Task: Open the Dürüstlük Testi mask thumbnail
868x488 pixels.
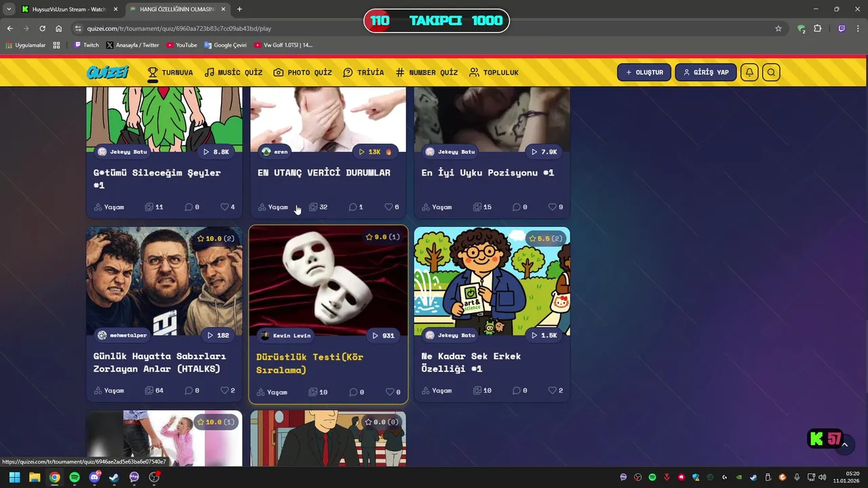Action: pyautogui.click(x=328, y=281)
